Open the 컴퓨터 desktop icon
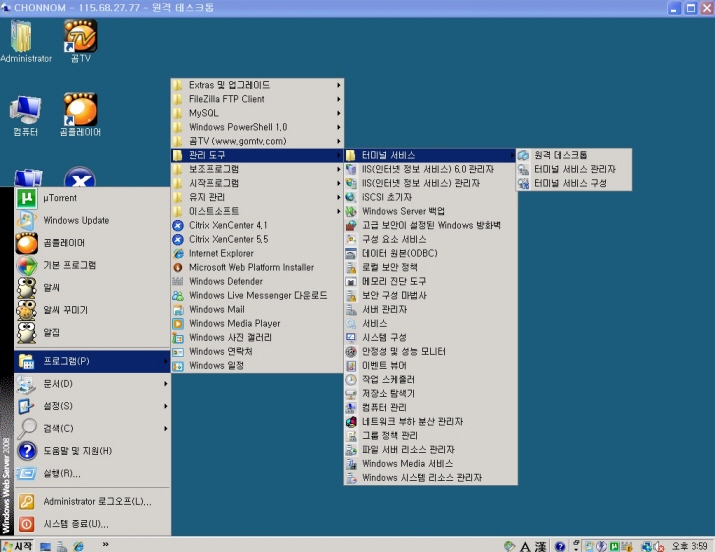The width and height of the screenshot is (715, 552). point(25,113)
